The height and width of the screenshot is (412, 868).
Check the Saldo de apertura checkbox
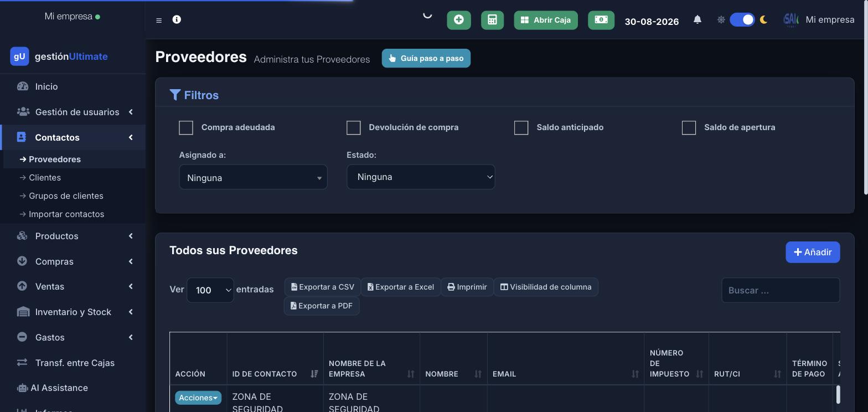pyautogui.click(x=689, y=127)
